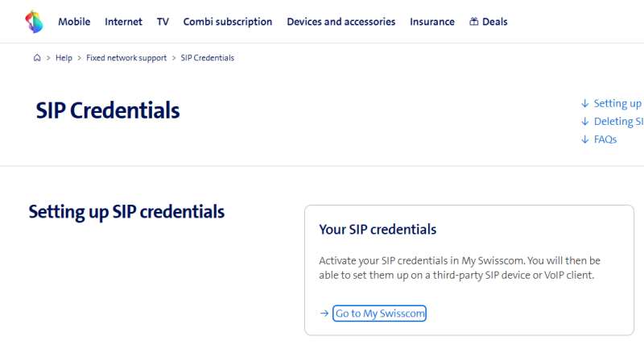
Task: Select Insurance in the top navigation
Action: 432,22
